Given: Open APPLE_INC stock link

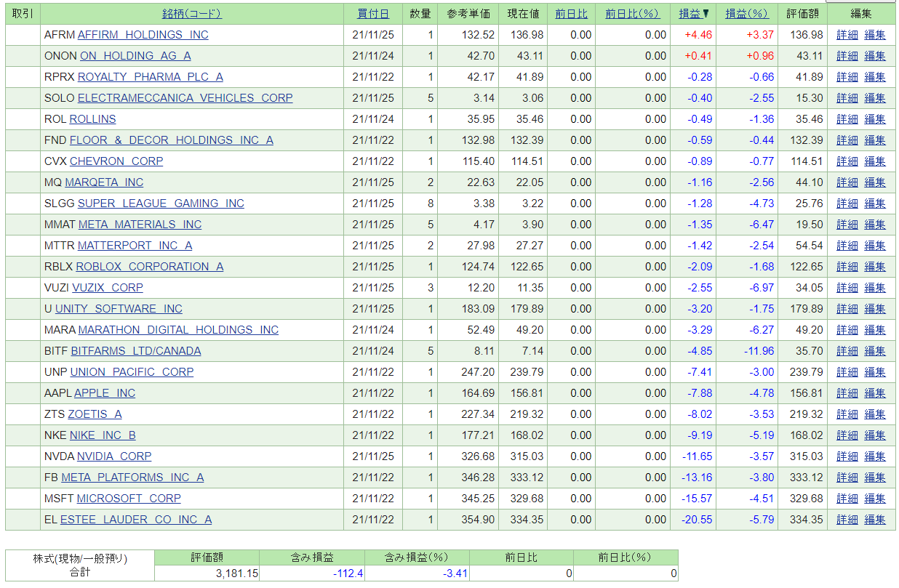Looking at the screenshot, I should click(105, 393).
